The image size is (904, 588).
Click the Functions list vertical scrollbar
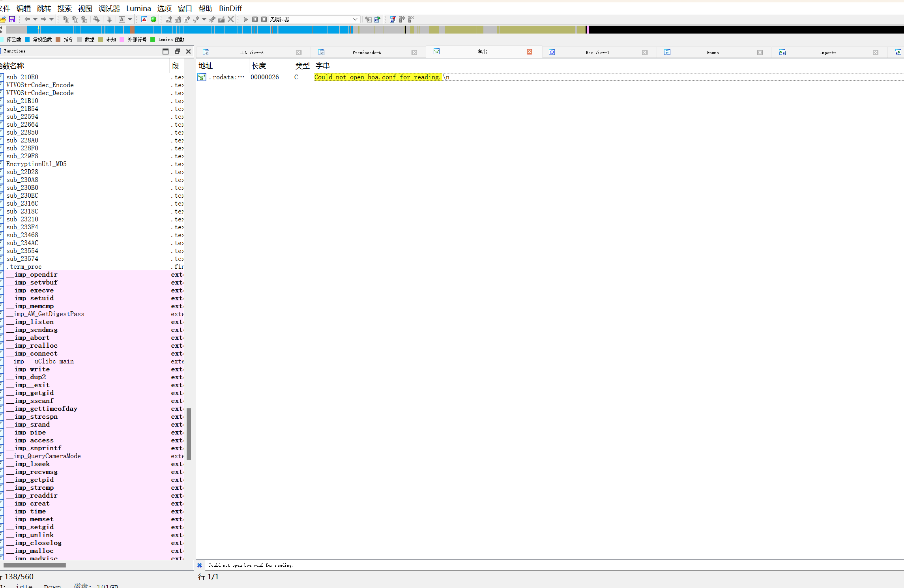tap(189, 434)
